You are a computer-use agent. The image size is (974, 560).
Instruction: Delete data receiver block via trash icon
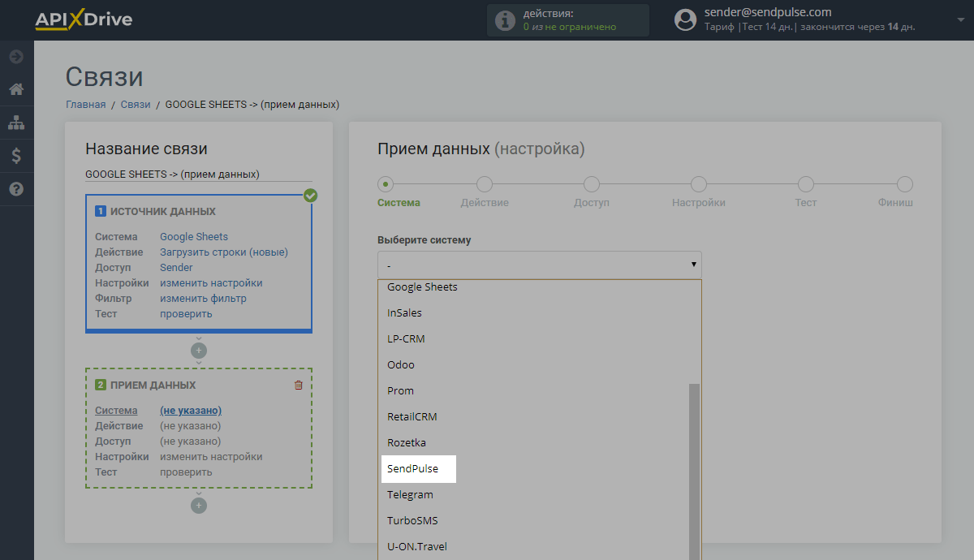pyautogui.click(x=298, y=386)
